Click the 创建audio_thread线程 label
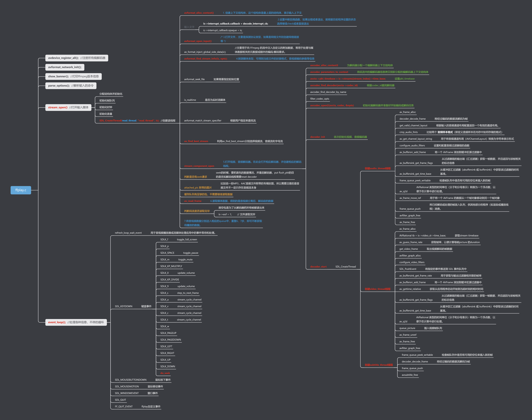This screenshot has height=420, width=532. point(378,168)
